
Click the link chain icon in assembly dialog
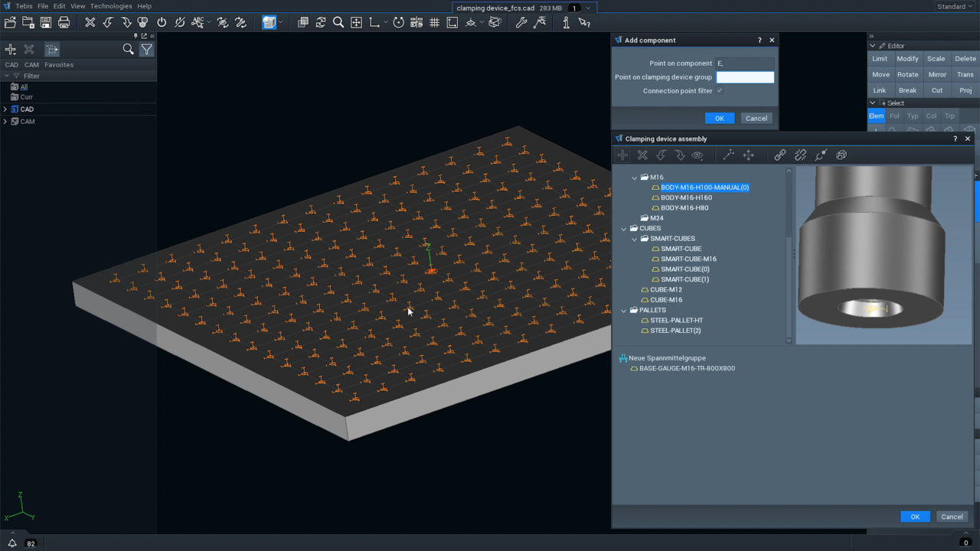(780, 155)
